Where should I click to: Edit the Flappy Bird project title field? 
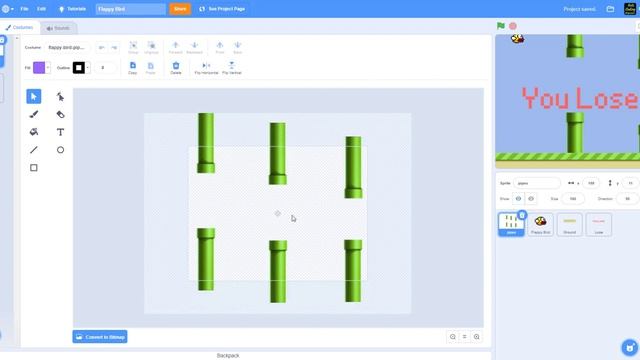tap(131, 9)
